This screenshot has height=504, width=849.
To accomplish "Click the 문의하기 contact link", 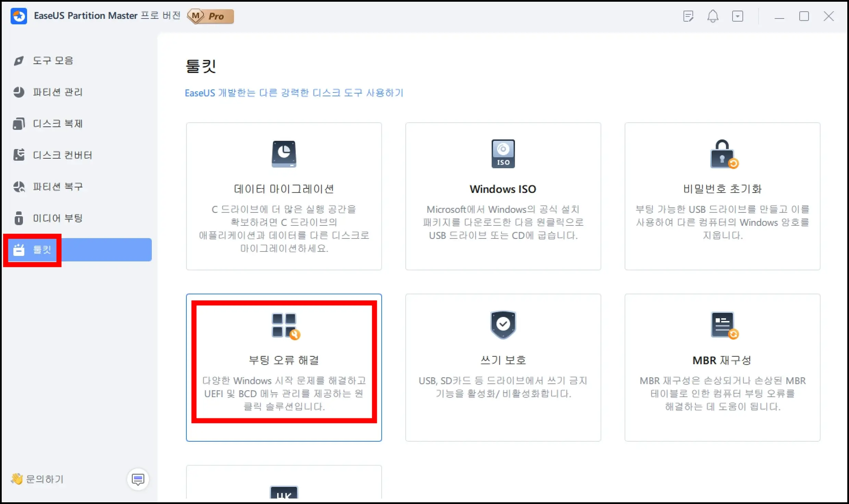I will coord(45,479).
